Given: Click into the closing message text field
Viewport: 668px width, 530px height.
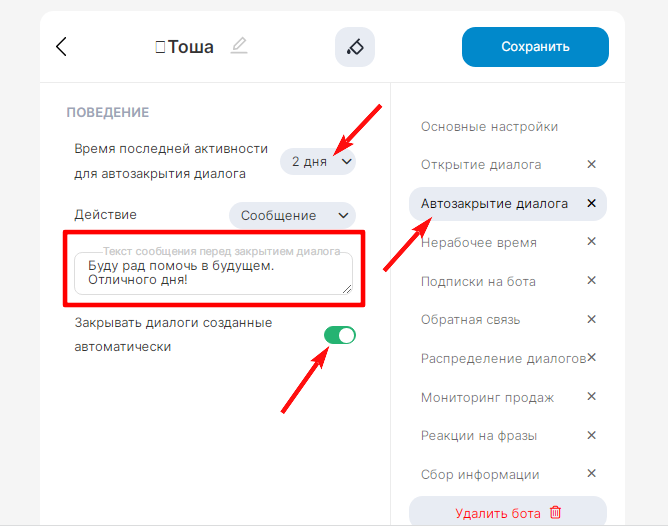Looking at the screenshot, I should point(213,273).
